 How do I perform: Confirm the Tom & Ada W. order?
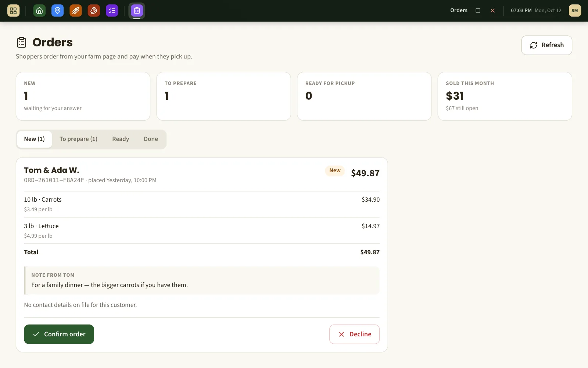(59, 334)
